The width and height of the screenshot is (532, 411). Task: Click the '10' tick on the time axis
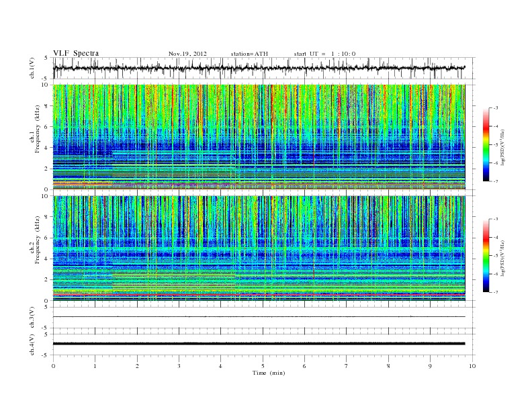click(472, 366)
